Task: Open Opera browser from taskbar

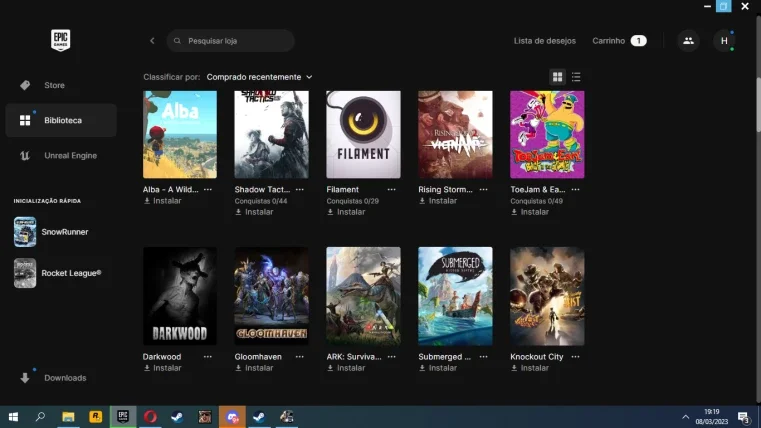Action: coord(150,417)
